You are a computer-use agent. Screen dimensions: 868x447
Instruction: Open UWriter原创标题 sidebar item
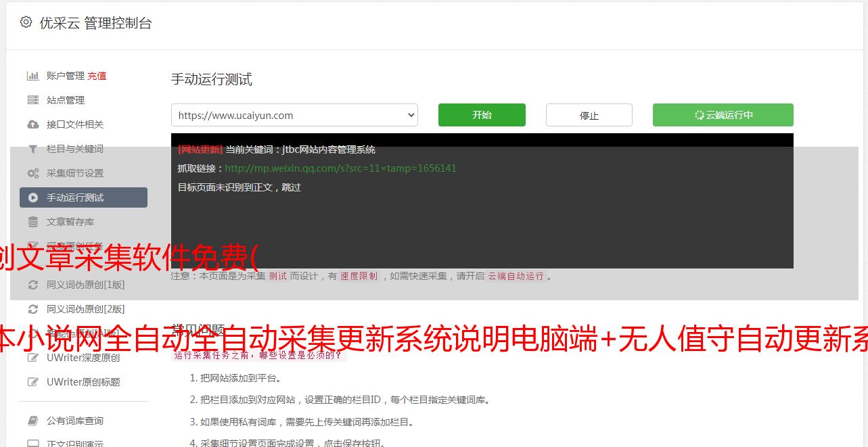[x=83, y=382]
